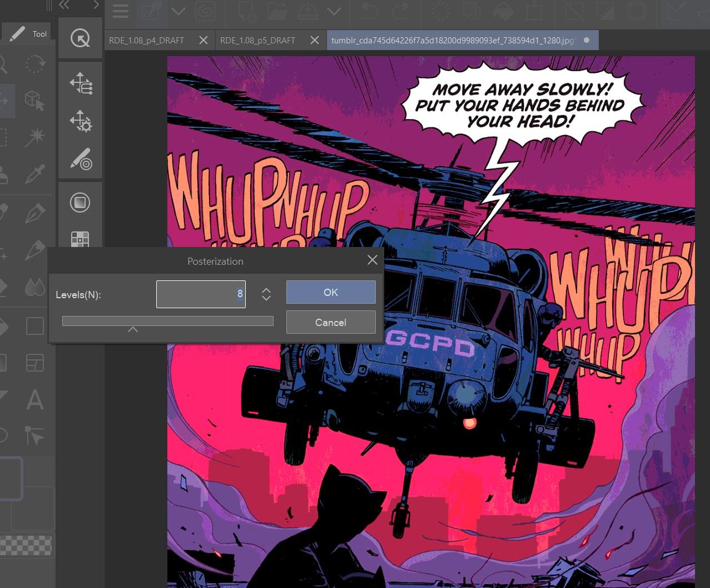Select the Figure rectangle tool
Image resolution: width=710 pixels, height=588 pixels.
point(34,326)
